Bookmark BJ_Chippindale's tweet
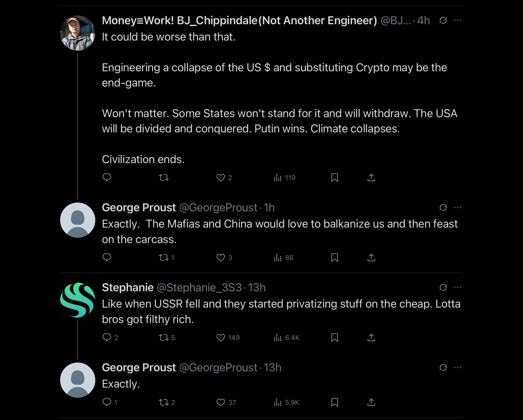Screen dimensions: 523x420 coord(334,177)
